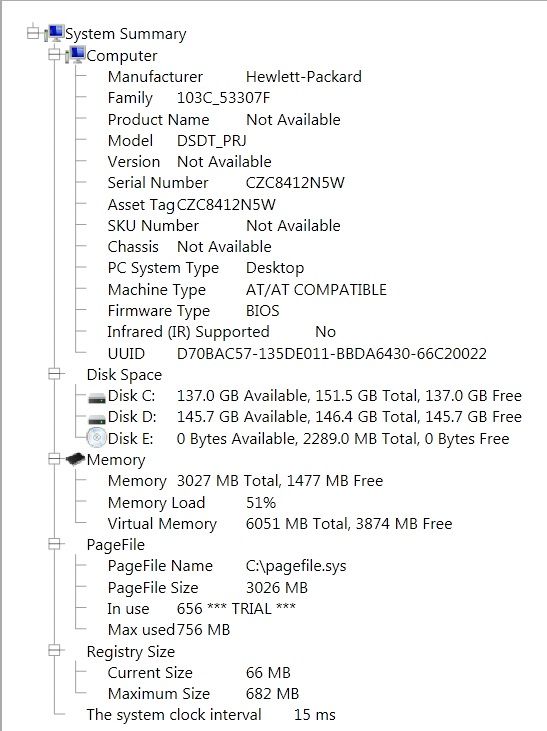Select the system clock interval item

point(211,715)
